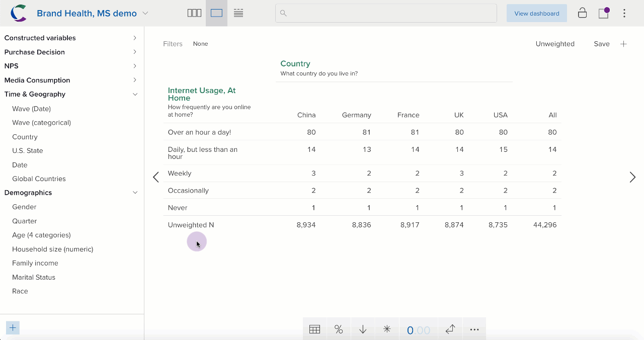Click the Internet Usage, At Home row heading
Screen dimensions: 644x340
(202, 94)
